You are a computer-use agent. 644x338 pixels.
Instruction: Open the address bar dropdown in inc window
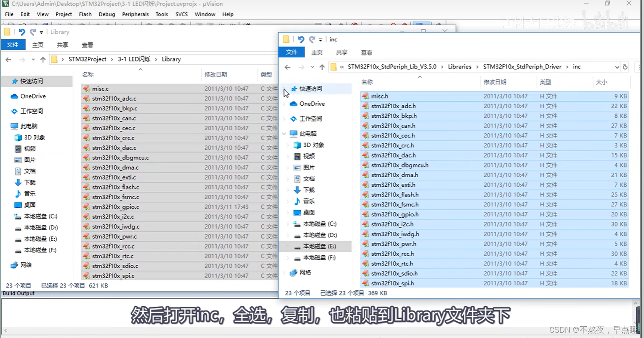point(617,67)
